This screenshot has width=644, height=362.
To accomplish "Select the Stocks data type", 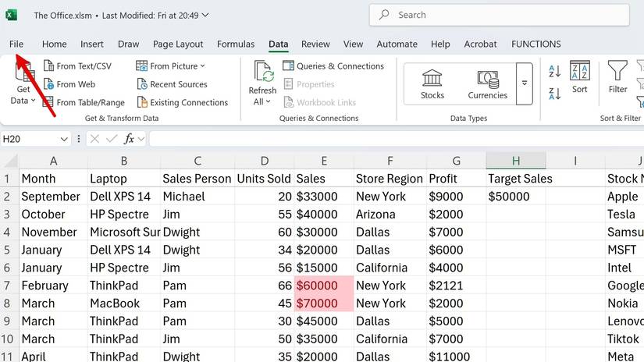I will click(x=432, y=84).
